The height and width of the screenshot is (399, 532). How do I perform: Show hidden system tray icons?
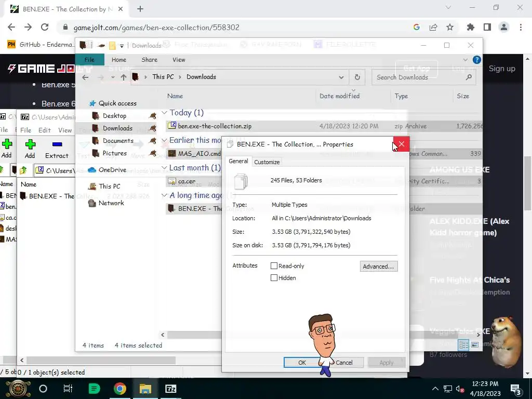435,389
